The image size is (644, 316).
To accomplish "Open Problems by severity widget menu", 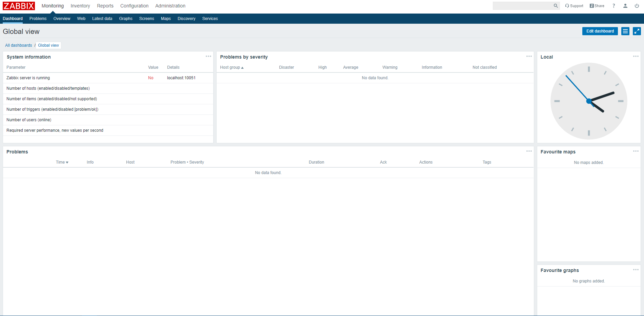I will tap(529, 57).
